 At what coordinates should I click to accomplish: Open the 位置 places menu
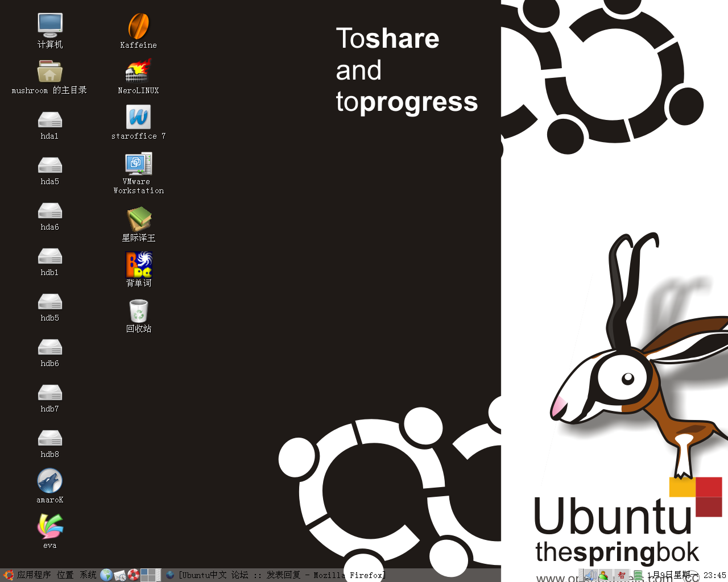click(65, 575)
